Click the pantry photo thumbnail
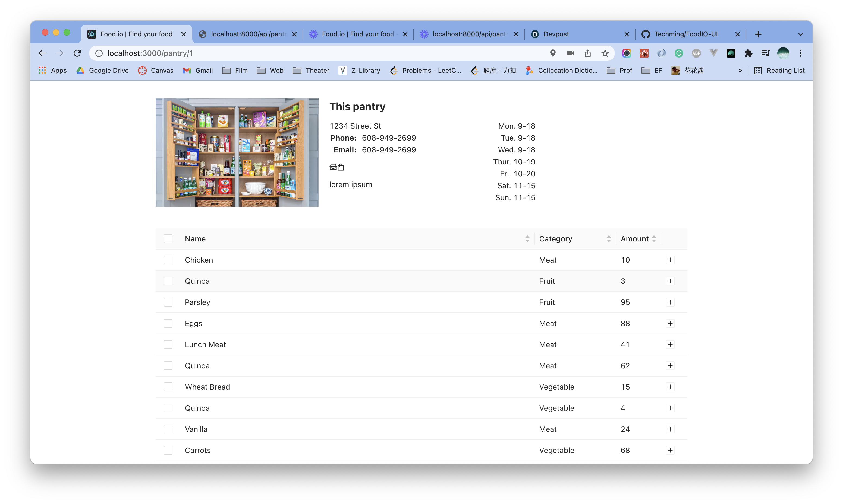843x504 pixels. (237, 152)
